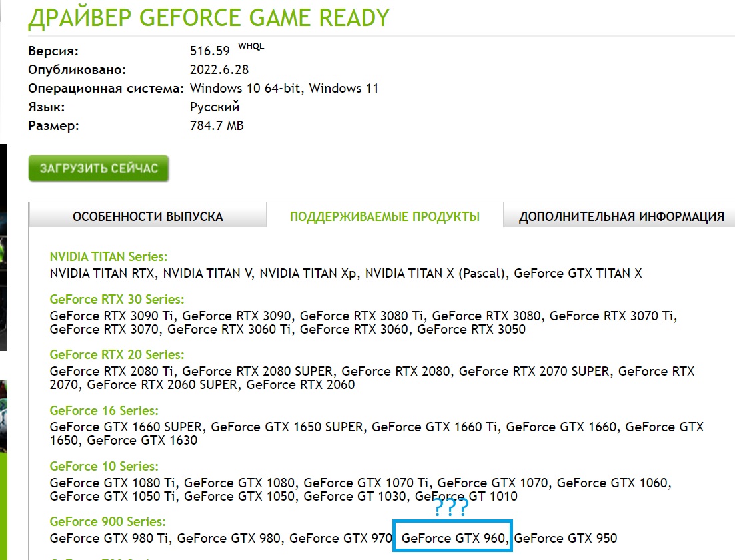
Task: Click GeForce GTX 1070 Ti entry
Action: [366, 483]
